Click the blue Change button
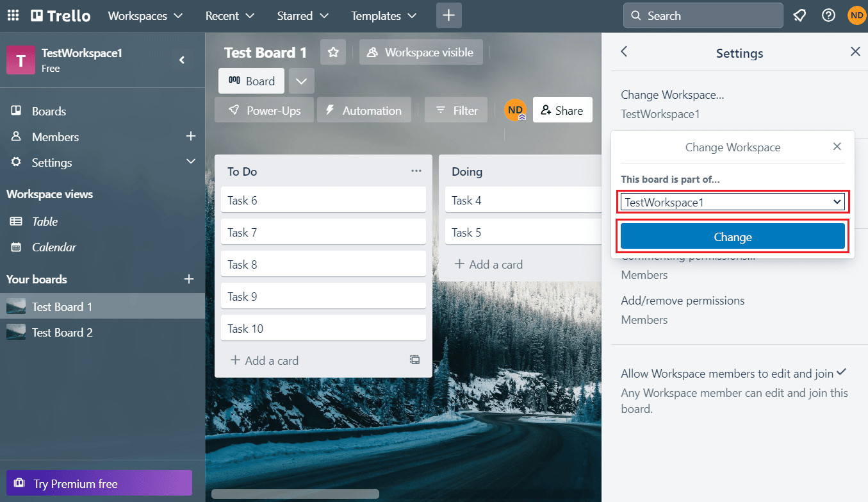The height and width of the screenshot is (502, 868). tap(733, 237)
